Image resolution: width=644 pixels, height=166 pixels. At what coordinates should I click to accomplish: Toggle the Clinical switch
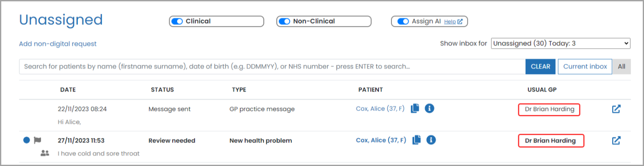pos(177,21)
